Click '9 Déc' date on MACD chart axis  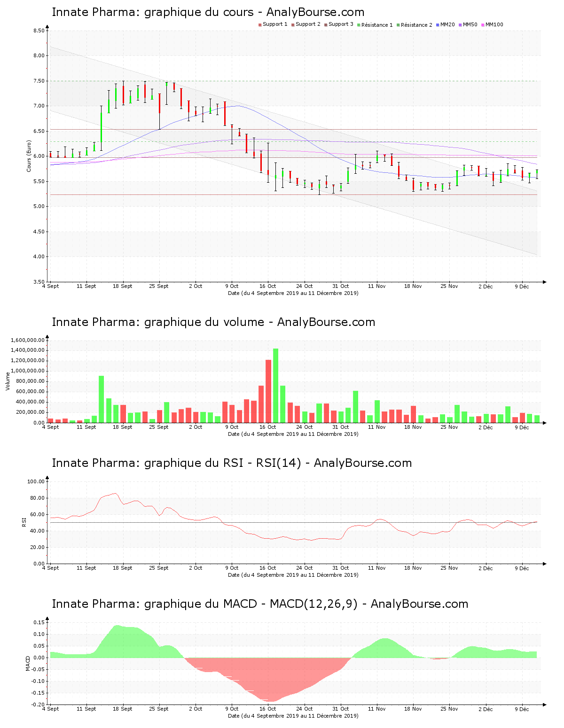pos(522,709)
